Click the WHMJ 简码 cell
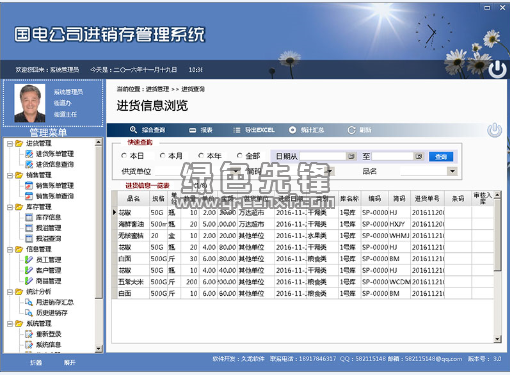Viewport: 510px width, 375px height. pos(399,236)
